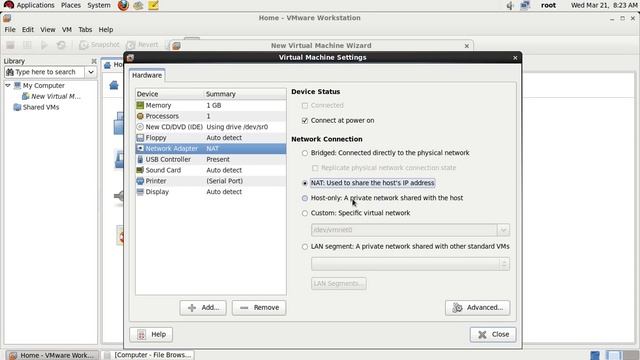Open the Tabs menu
The height and width of the screenshot is (360, 640).
[x=85, y=30]
